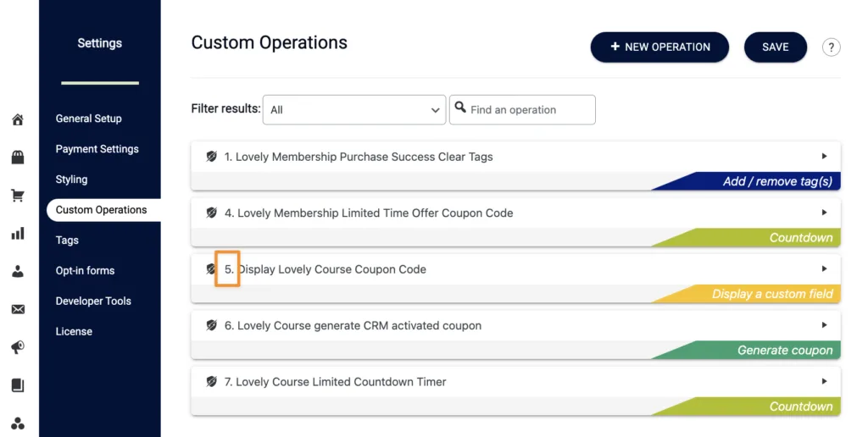This screenshot has height=437, width=868.
Task: Click the Generate coupon label
Action: [x=785, y=350]
